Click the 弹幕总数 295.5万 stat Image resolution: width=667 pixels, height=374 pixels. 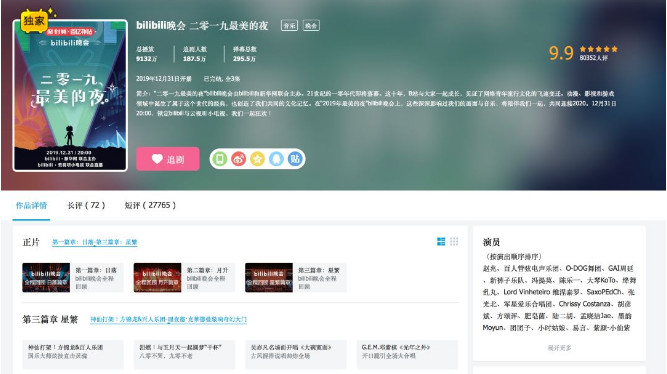point(245,54)
